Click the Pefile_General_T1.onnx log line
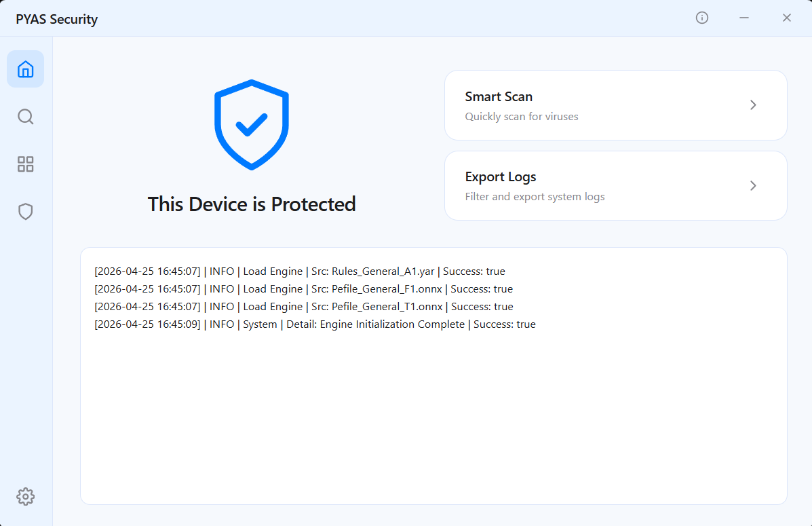 tap(303, 306)
